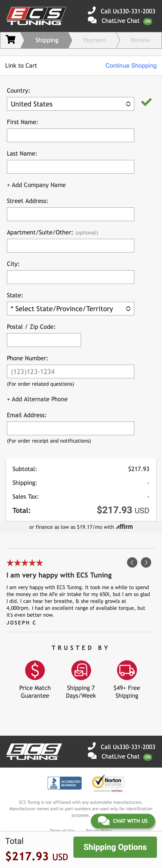Open the State/Province/Territory selector
Image resolution: width=162 pixels, height=868 pixels.
(71, 308)
